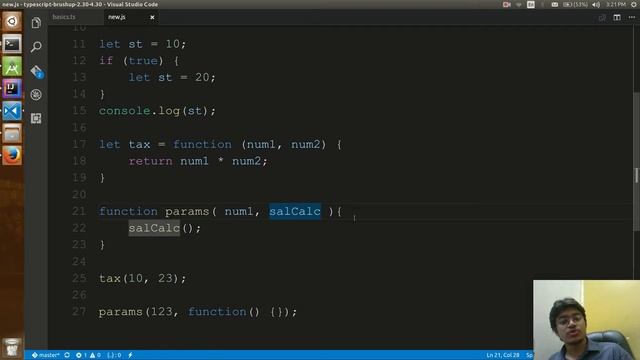Open the battery indicator showing 53%

(x=575, y=4)
